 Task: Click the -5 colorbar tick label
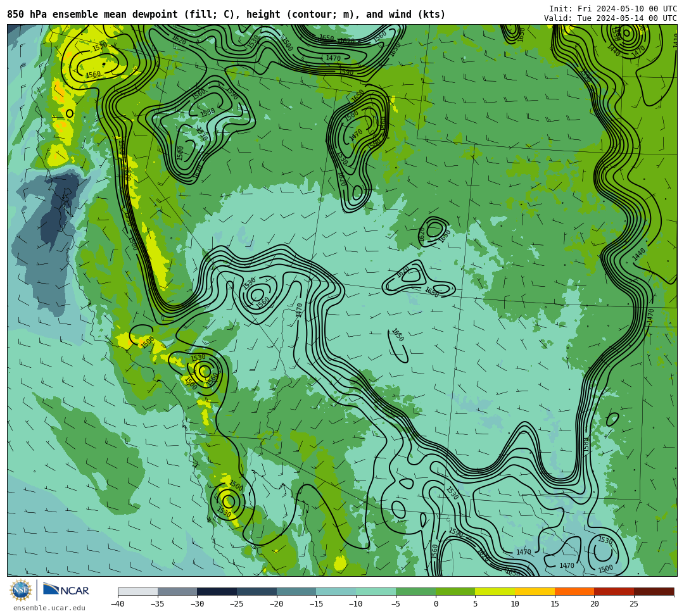tap(395, 604)
